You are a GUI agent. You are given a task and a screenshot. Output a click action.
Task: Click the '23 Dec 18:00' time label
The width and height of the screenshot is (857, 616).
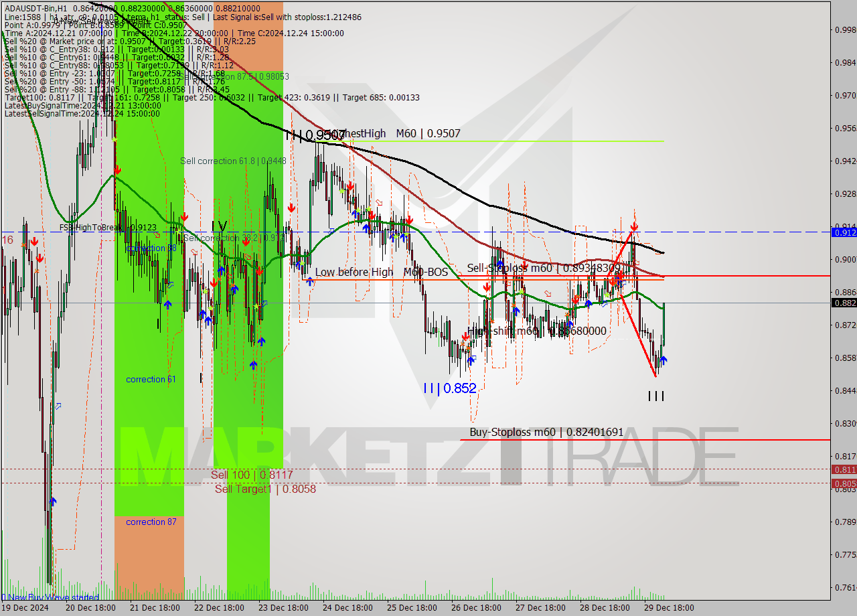pyautogui.click(x=283, y=608)
